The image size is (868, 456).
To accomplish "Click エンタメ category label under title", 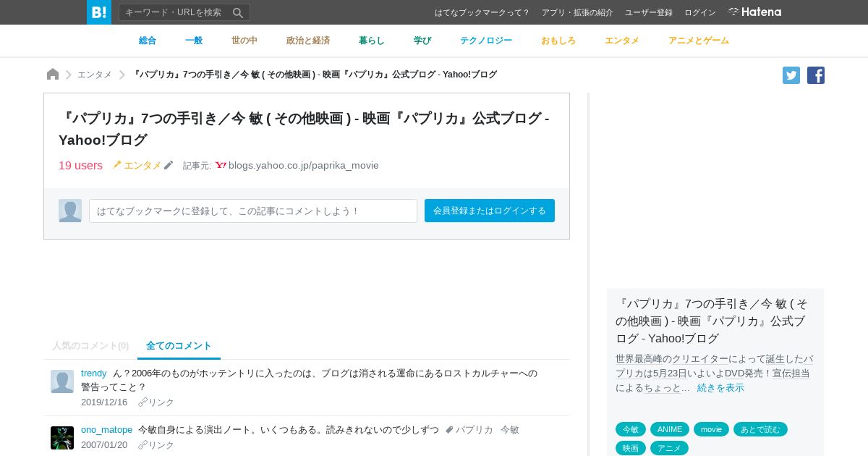I will point(142,165).
